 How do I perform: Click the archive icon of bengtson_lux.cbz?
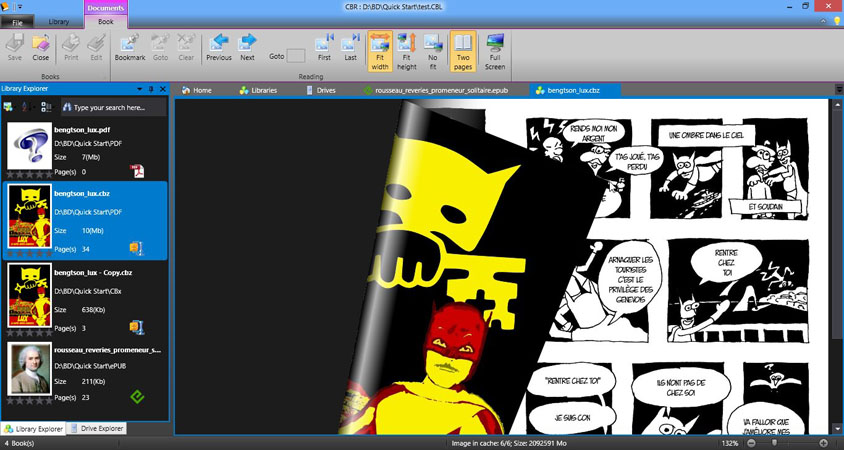pyautogui.click(x=136, y=248)
